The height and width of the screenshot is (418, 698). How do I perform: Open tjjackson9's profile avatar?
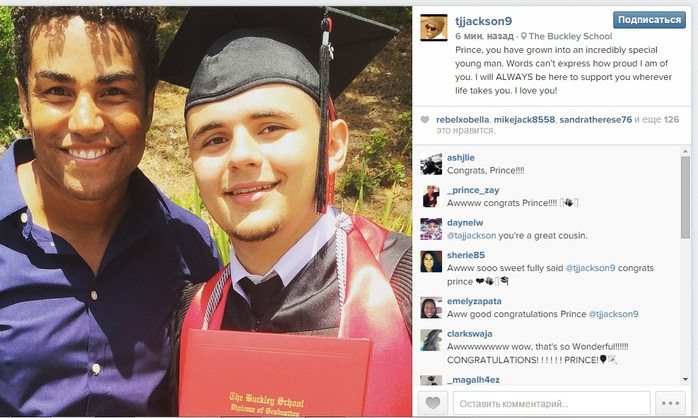point(434,27)
